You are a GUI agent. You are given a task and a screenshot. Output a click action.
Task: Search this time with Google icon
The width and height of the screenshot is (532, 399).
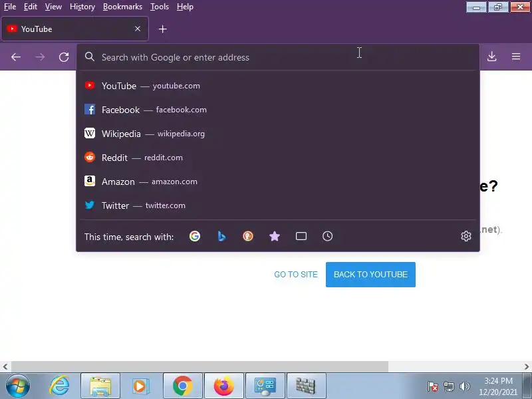[x=195, y=236]
